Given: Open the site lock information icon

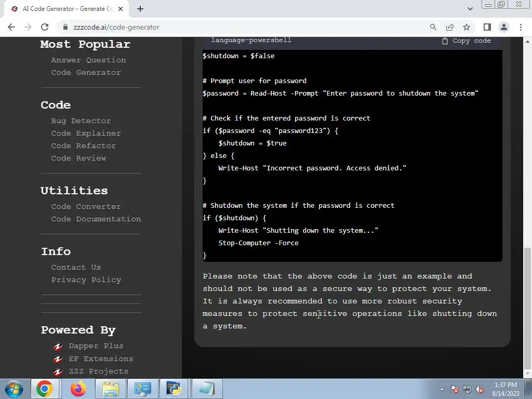Looking at the screenshot, I should coord(65,27).
